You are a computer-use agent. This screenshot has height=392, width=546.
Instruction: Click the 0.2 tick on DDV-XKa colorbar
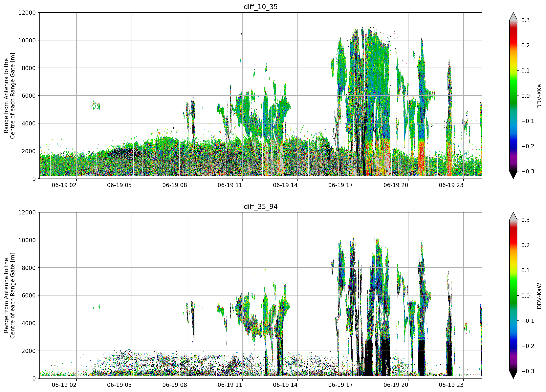(x=525, y=46)
